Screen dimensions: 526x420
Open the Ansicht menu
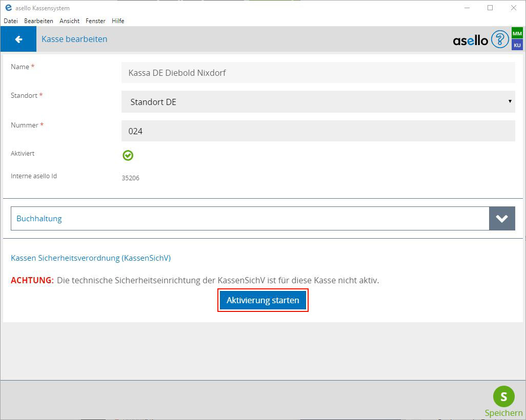[x=69, y=21]
